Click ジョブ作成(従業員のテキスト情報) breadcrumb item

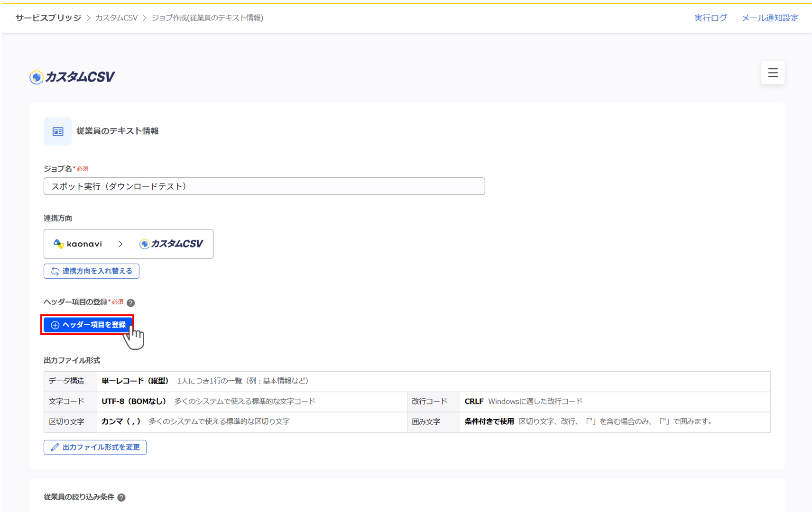click(208, 18)
